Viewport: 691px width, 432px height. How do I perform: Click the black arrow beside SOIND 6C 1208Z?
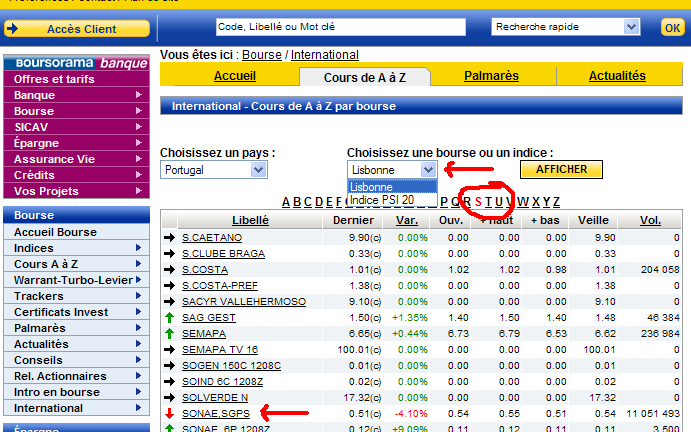click(x=169, y=382)
